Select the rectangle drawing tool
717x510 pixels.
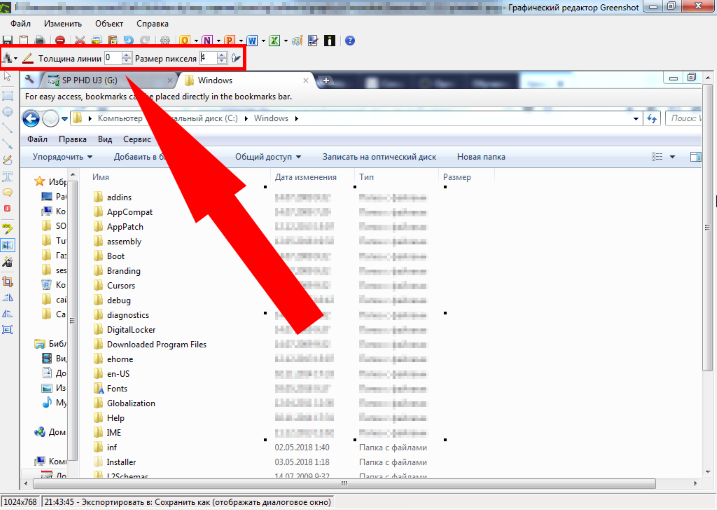8,95
